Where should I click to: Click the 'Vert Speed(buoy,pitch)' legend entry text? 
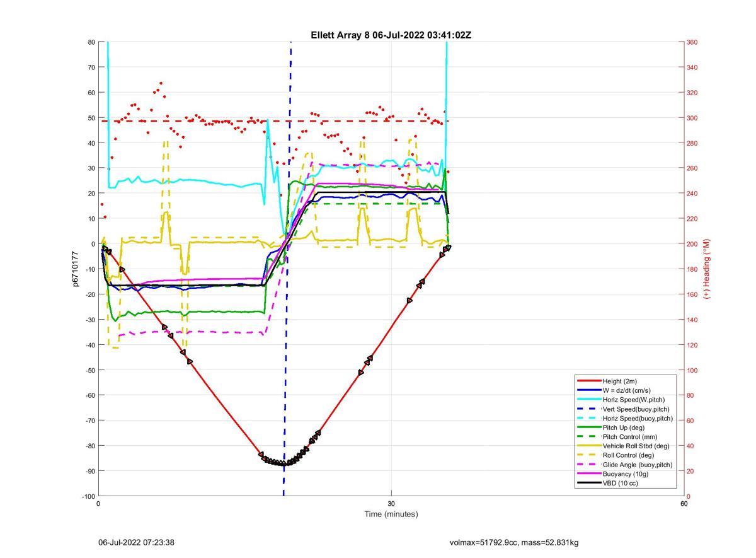click(x=636, y=409)
